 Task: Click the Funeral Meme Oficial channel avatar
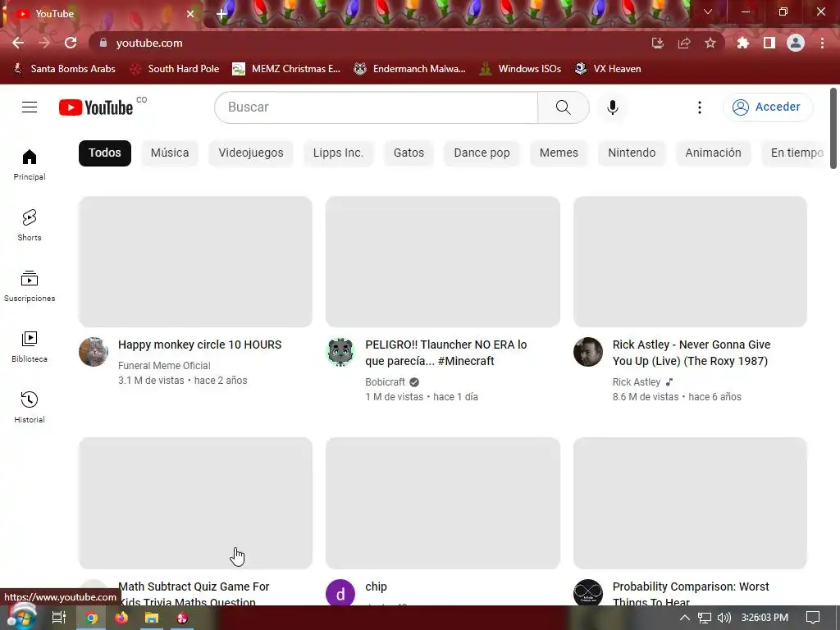pyautogui.click(x=94, y=352)
